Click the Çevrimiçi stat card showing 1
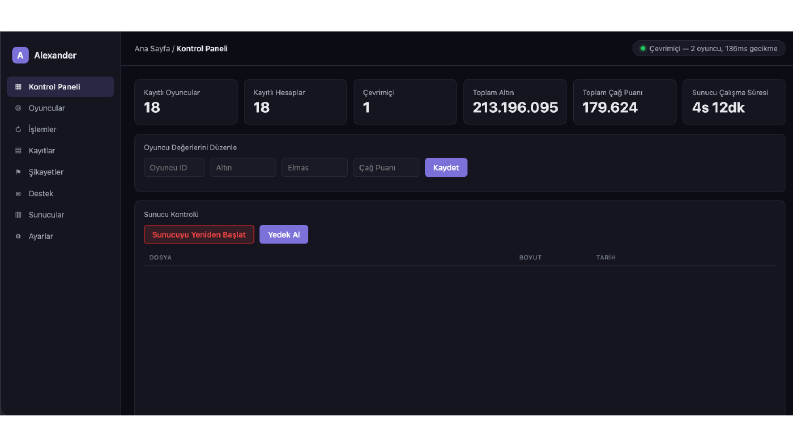This screenshot has width=793, height=446. pos(405,102)
